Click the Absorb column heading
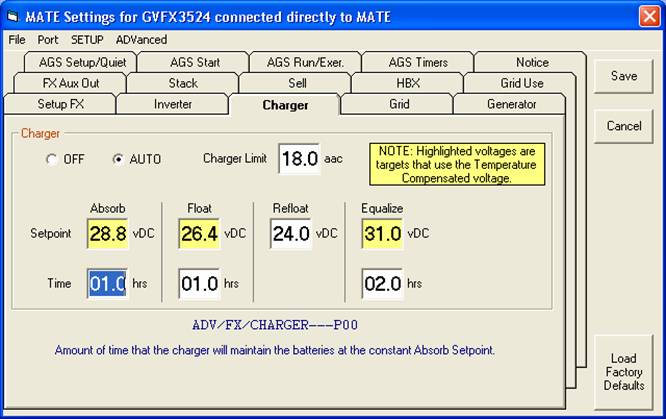Viewport: 666px width, 419px height. coord(108,209)
